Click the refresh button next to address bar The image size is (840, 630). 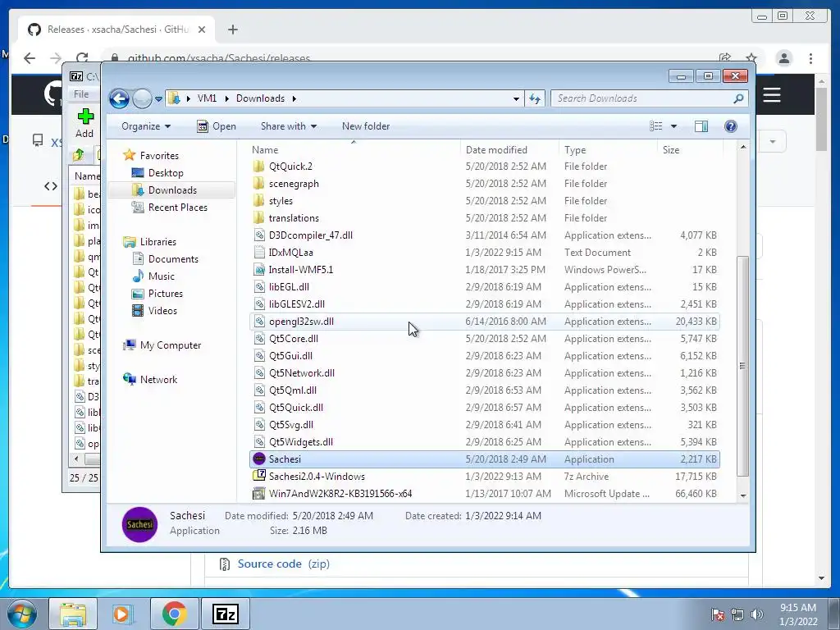[535, 98]
